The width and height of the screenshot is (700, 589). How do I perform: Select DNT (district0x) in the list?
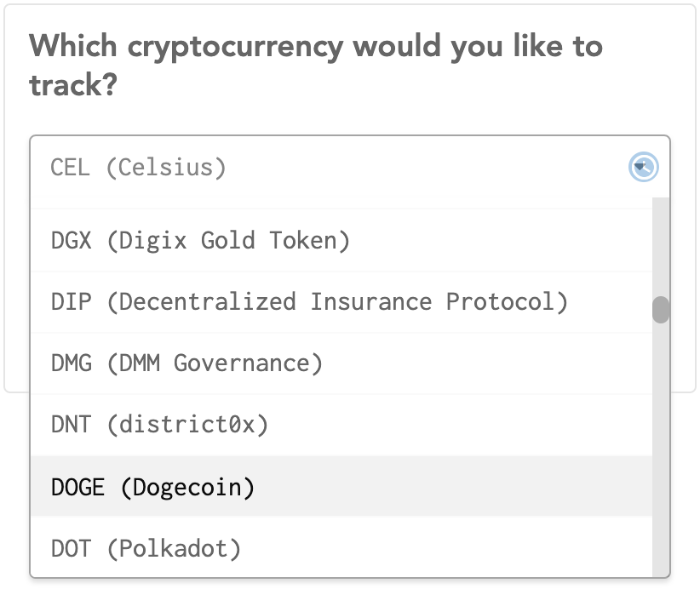pos(341,425)
